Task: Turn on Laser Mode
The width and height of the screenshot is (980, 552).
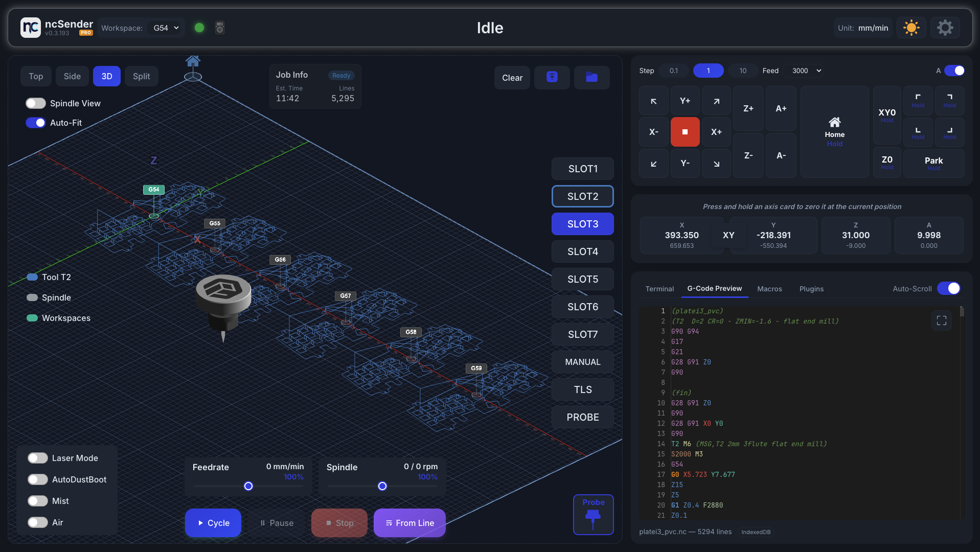Action: pos(38,458)
